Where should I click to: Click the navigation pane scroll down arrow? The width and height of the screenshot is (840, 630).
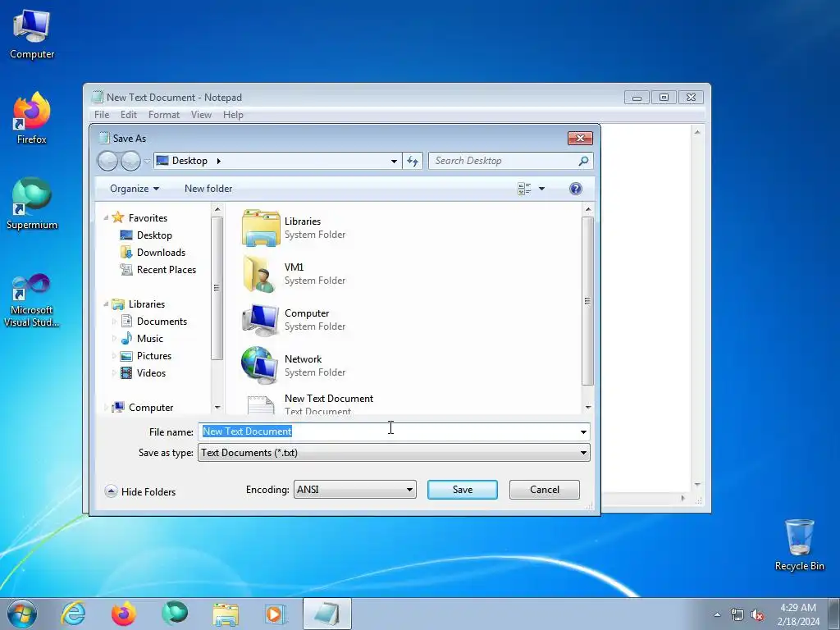point(217,408)
